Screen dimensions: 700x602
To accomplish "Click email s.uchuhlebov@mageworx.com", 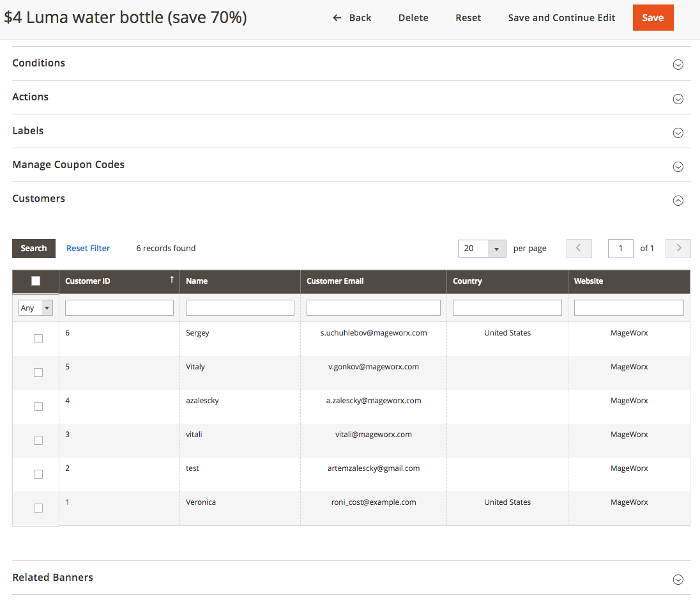I will click(374, 333).
